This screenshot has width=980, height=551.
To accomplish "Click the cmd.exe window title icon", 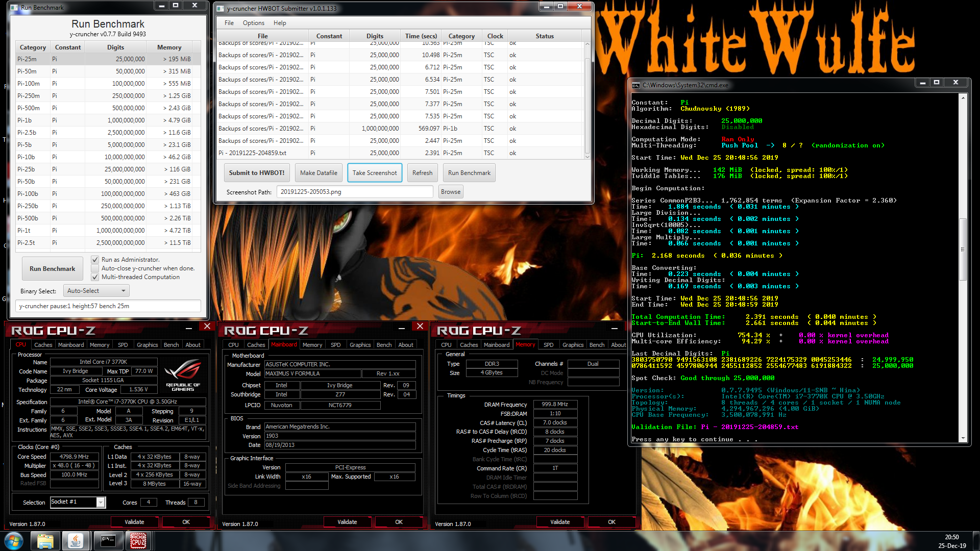I will coord(636,85).
